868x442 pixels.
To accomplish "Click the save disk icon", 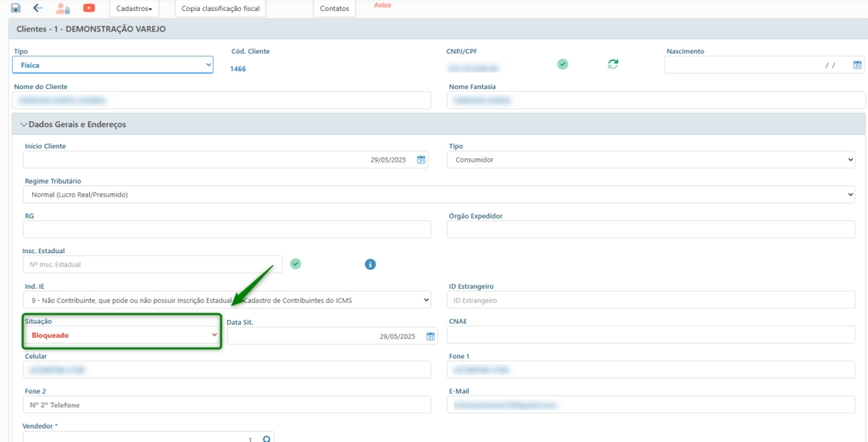I will tap(15, 8).
